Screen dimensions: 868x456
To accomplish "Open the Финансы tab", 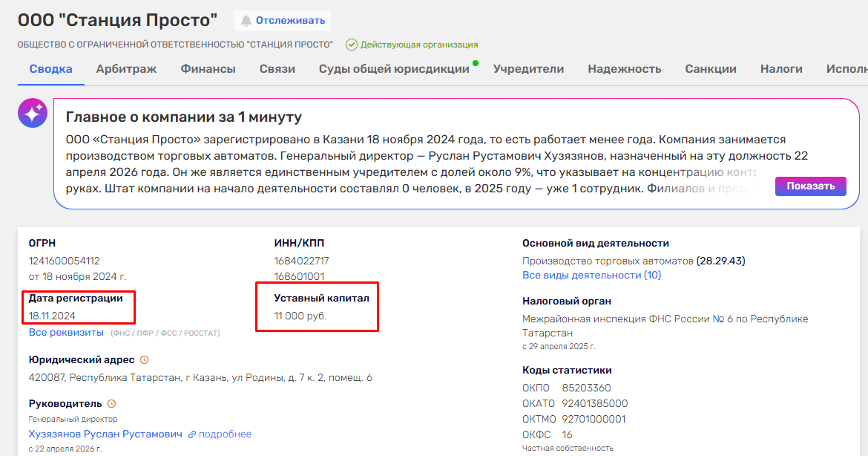I will pos(208,69).
